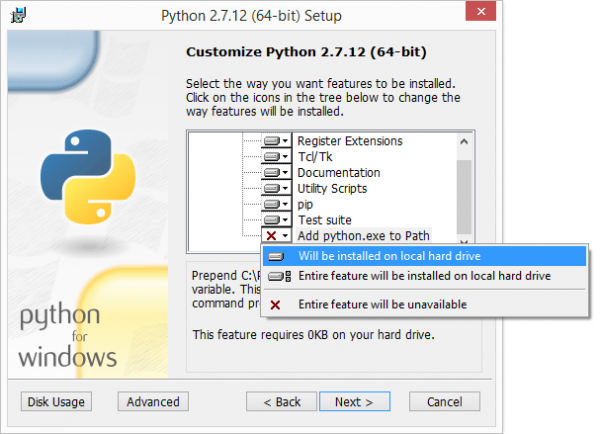Click the pip feature drive icon
Viewport: 600px width, 434px height.
point(271,204)
